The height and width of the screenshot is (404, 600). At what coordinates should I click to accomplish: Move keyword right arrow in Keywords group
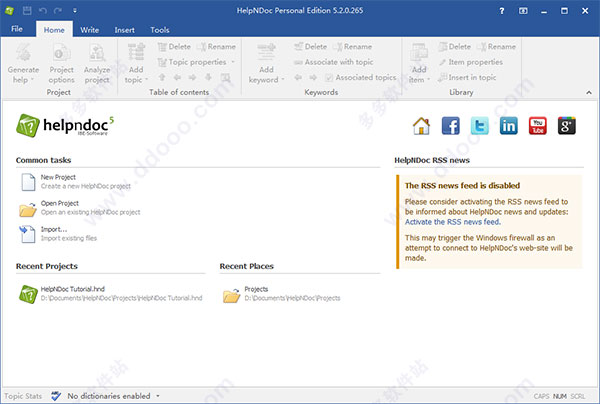(313, 78)
